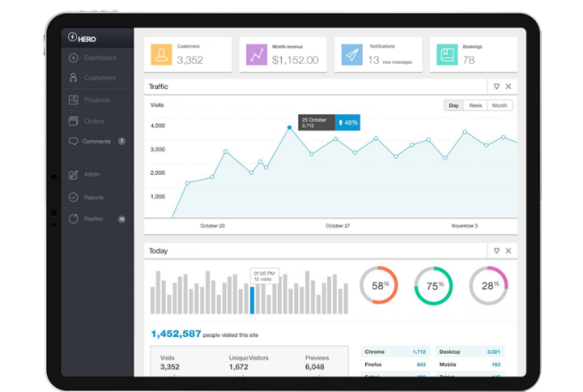Open the Products menu item
Image resolution: width=583 pixels, height=392 pixels.
coord(97,100)
